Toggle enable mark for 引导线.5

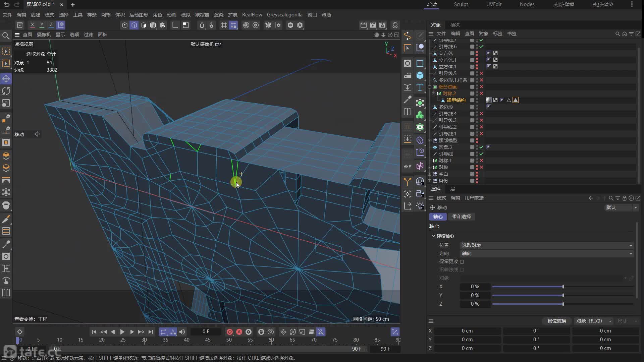[481, 73]
